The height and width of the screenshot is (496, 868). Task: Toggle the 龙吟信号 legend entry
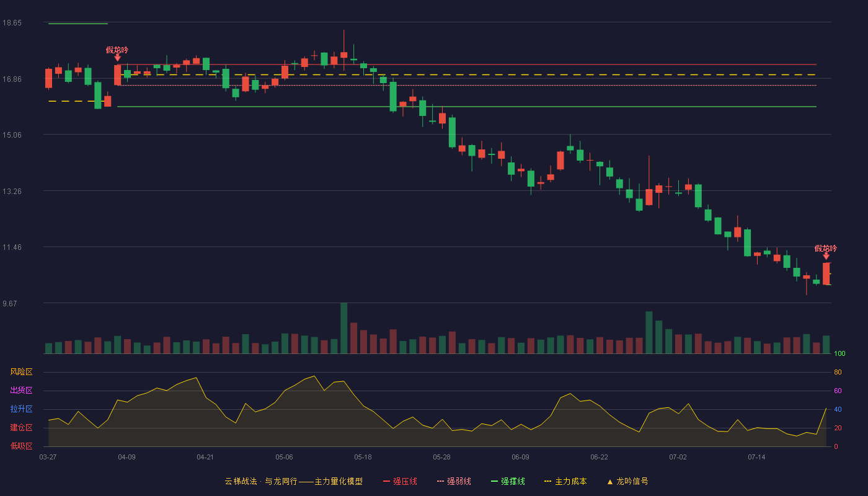click(627, 481)
